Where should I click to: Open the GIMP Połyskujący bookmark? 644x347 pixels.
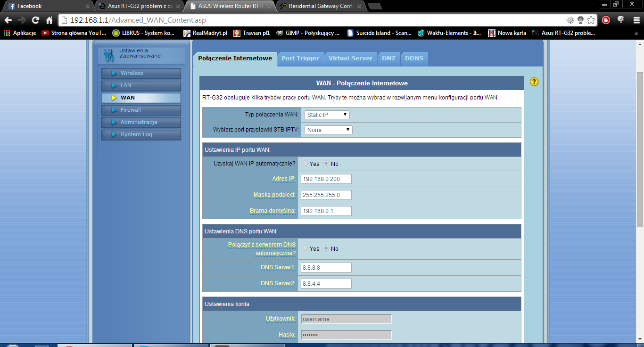[308, 33]
